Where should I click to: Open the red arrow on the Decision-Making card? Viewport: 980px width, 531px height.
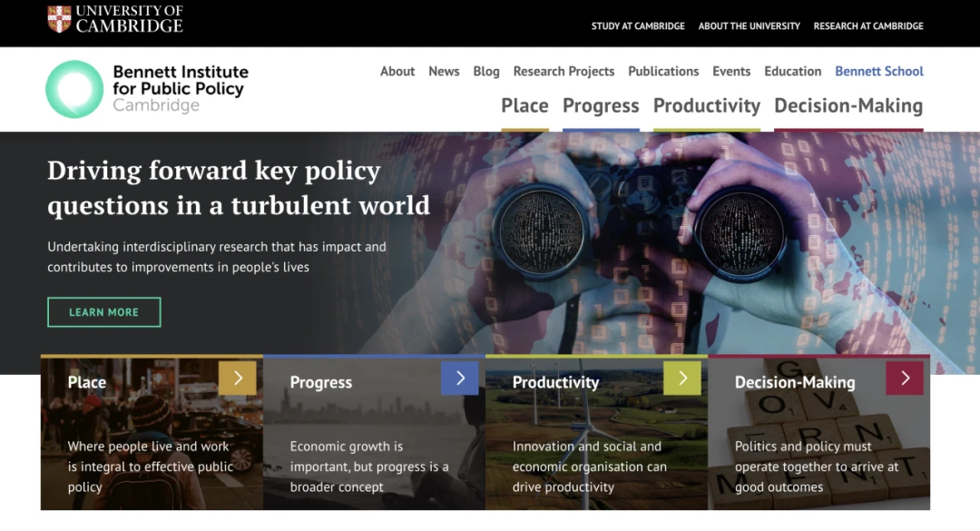pos(905,378)
